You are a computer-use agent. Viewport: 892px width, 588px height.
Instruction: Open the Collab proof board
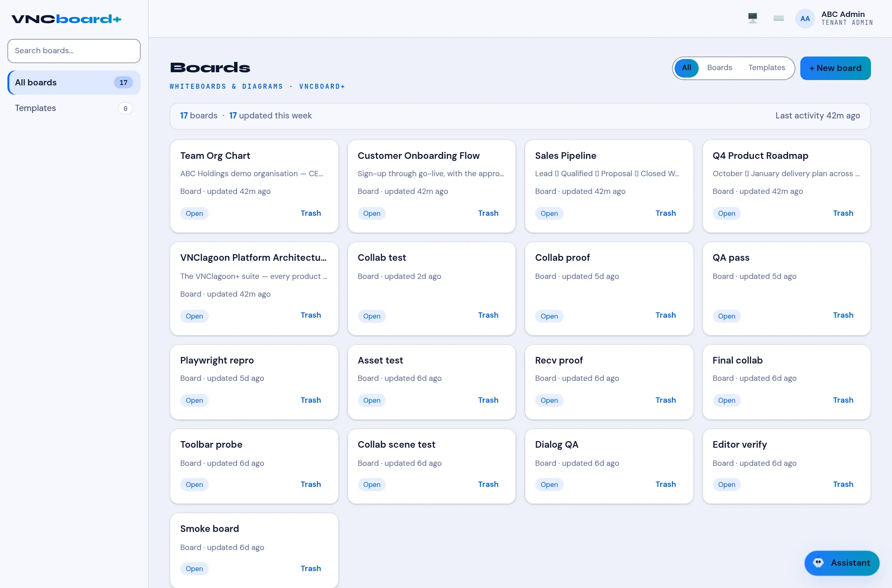(549, 316)
